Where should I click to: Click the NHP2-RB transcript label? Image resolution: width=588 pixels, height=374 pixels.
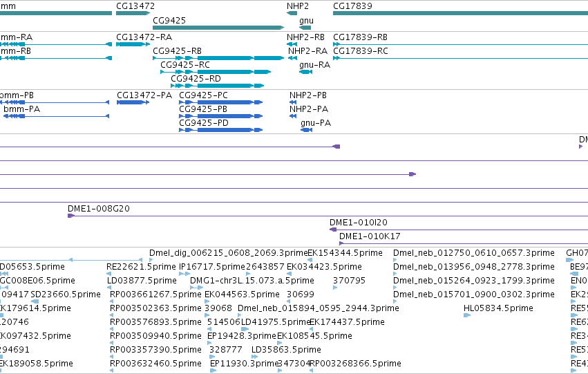coord(305,37)
